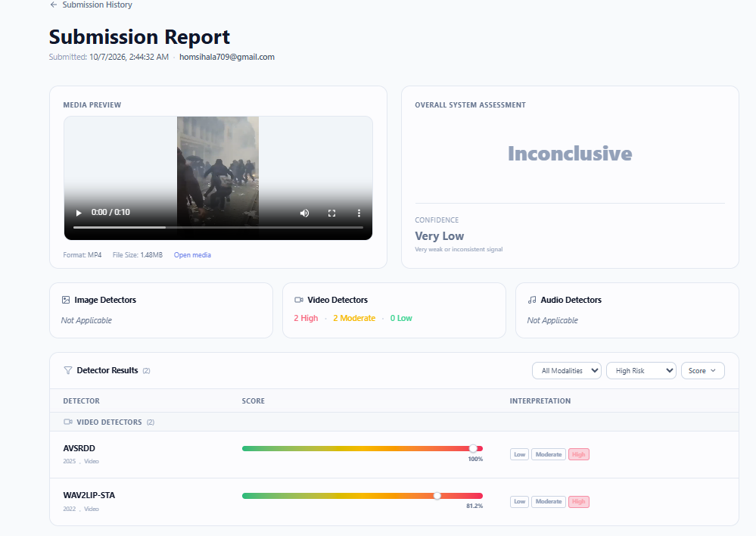Click submitter email homsihala709@gmail.com
The image size is (756, 536).
227,57
